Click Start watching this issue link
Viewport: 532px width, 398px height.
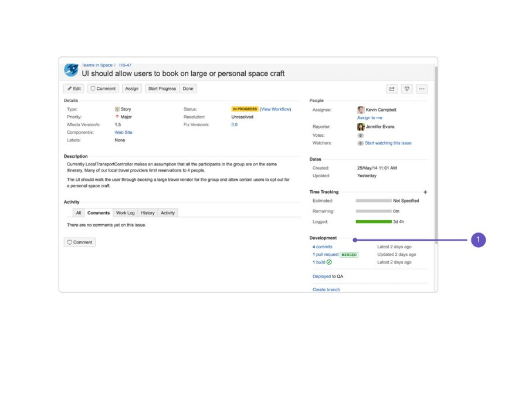(x=388, y=143)
